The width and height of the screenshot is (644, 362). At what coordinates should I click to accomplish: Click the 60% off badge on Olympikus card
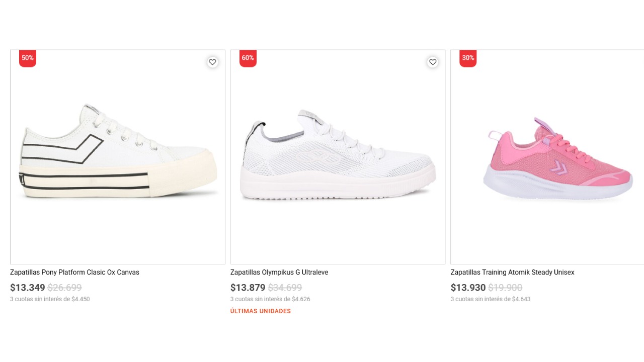tap(247, 58)
